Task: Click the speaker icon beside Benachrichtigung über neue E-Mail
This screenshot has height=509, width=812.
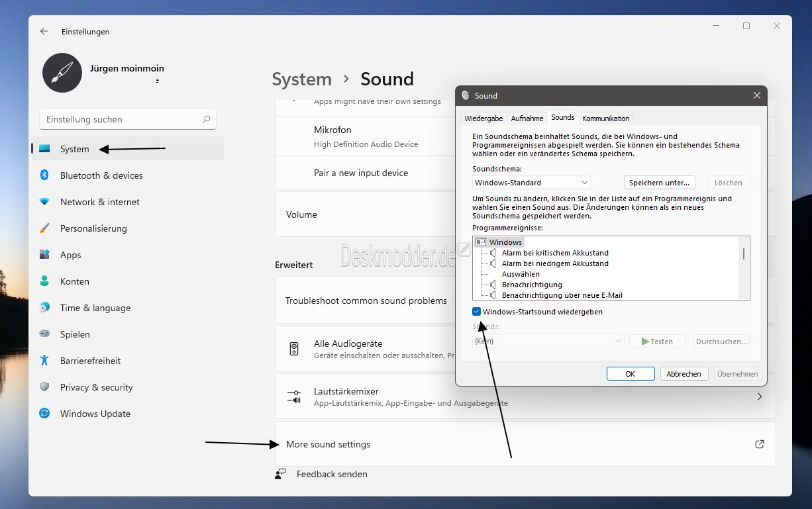Action: tap(493, 295)
